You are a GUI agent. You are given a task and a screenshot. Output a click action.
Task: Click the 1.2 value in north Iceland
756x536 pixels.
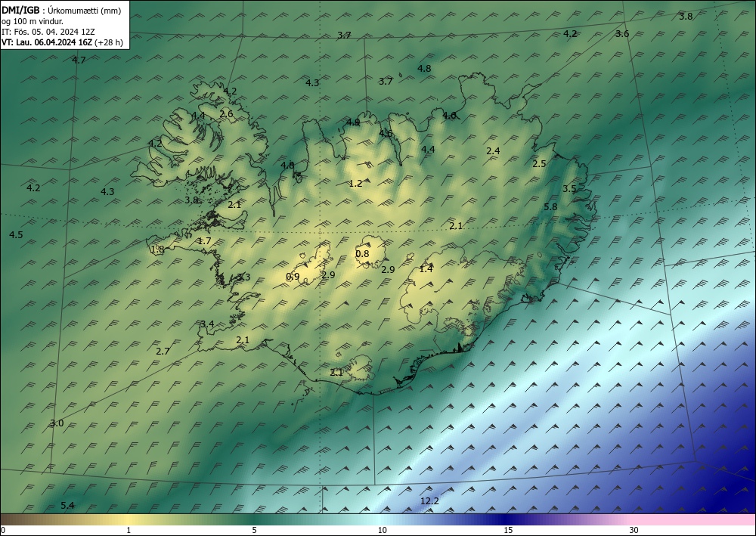pyautogui.click(x=355, y=183)
